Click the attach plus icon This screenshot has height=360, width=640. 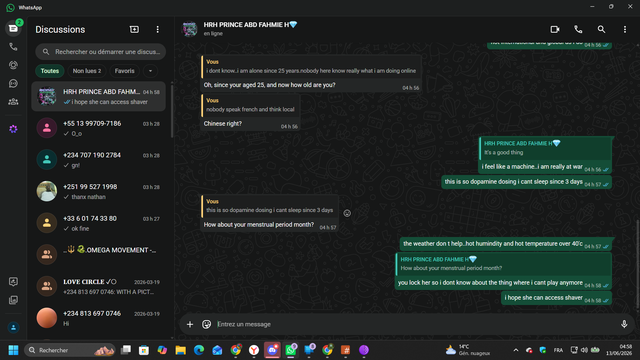[190, 324]
